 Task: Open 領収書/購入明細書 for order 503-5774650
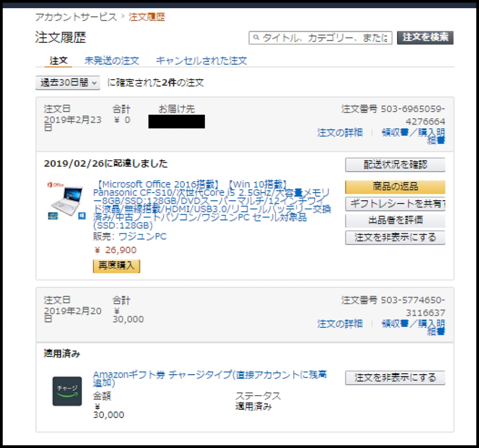coord(414,327)
